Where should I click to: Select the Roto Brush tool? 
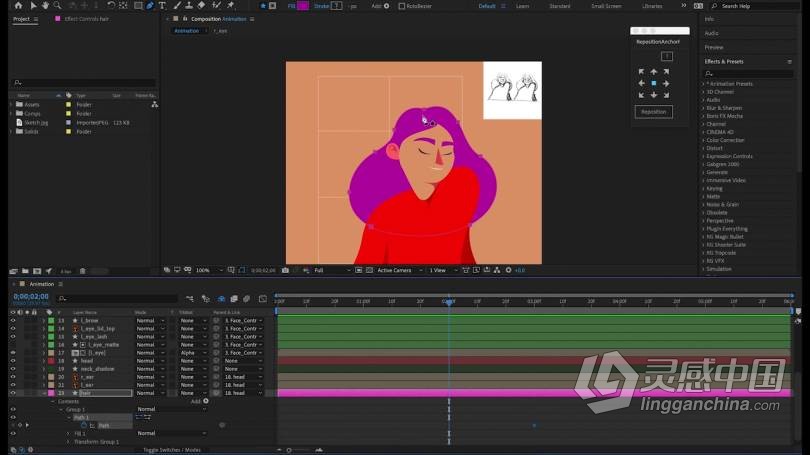(216, 6)
